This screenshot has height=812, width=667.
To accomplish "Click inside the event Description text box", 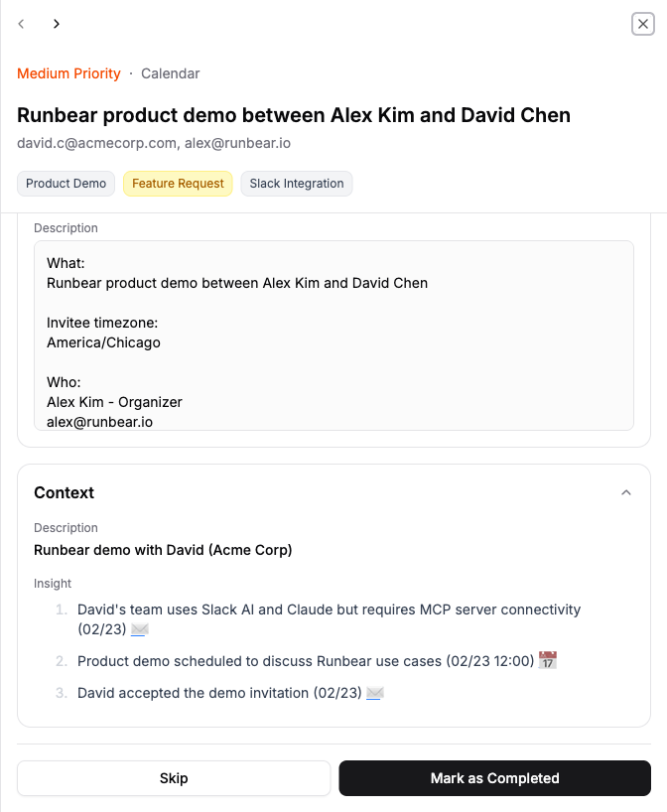I will coord(333,335).
